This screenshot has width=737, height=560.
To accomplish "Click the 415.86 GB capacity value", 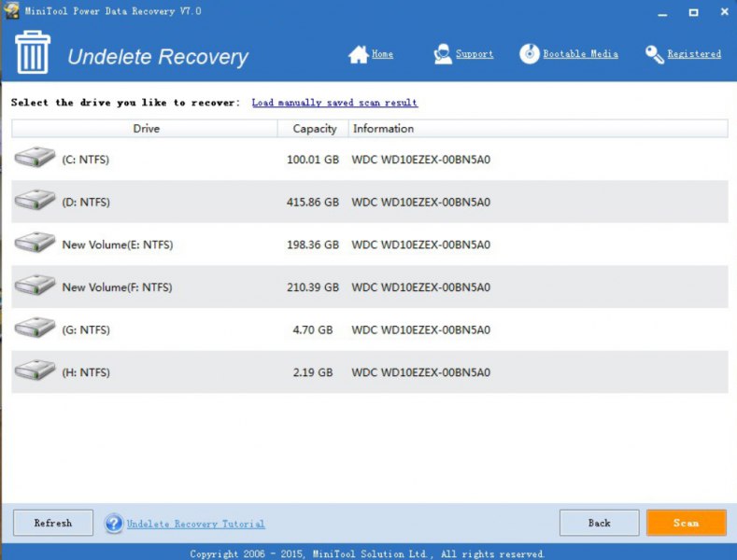I will coord(313,202).
